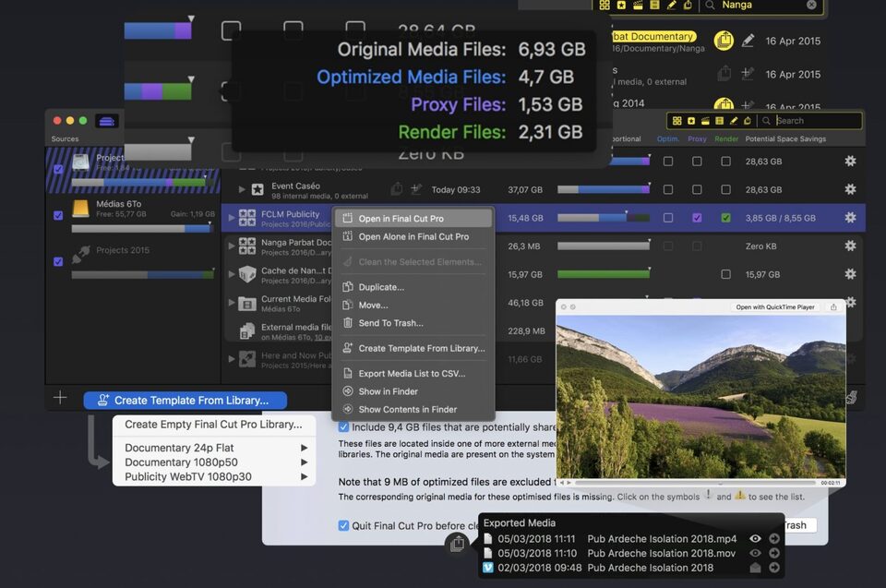
Task: Click the Final Cut Library Manager toolbar icon
Action: click(107, 121)
